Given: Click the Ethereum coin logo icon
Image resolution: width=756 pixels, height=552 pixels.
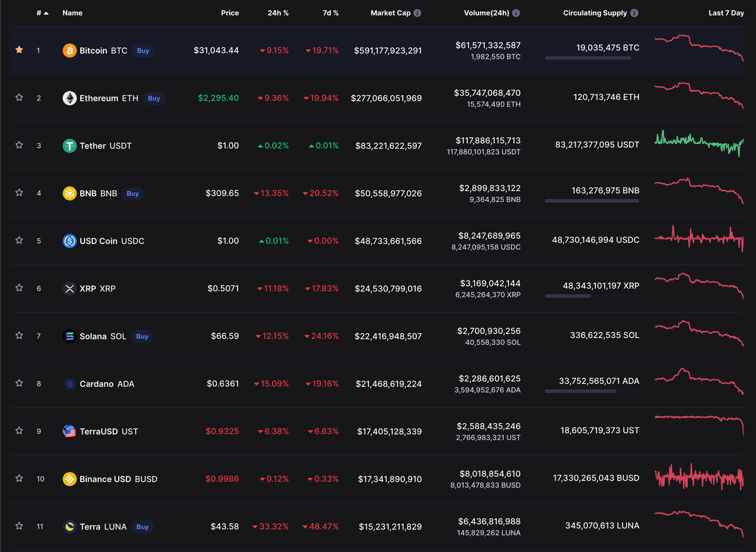Looking at the screenshot, I should point(70,98).
